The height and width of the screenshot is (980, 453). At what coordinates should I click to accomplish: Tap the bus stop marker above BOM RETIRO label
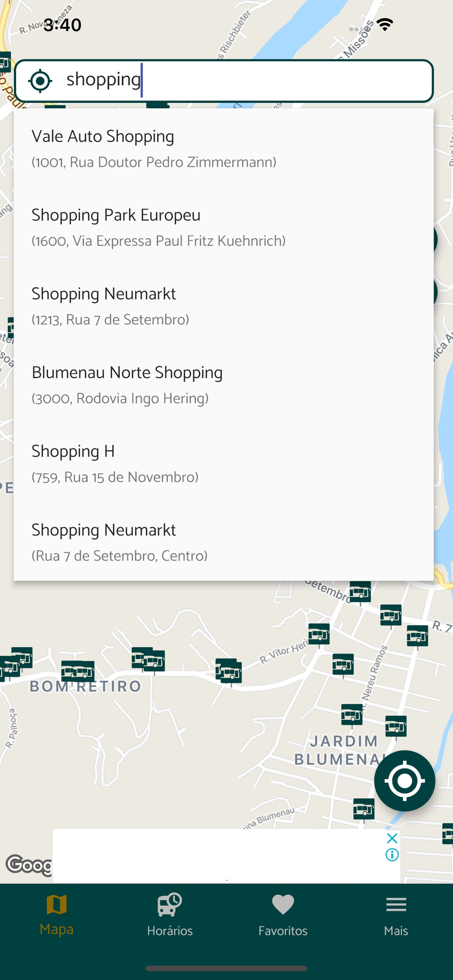pyautogui.click(x=78, y=670)
